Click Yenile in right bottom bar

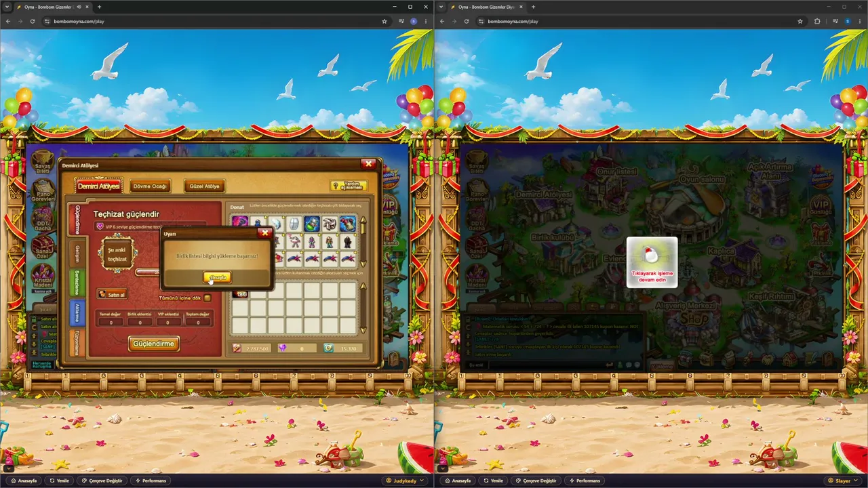click(494, 481)
